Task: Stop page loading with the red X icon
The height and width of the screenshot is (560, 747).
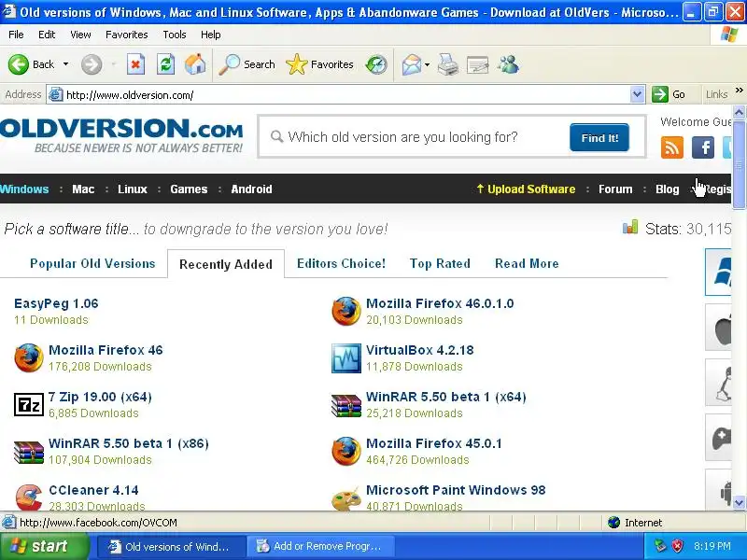Action: coord(135,64)
